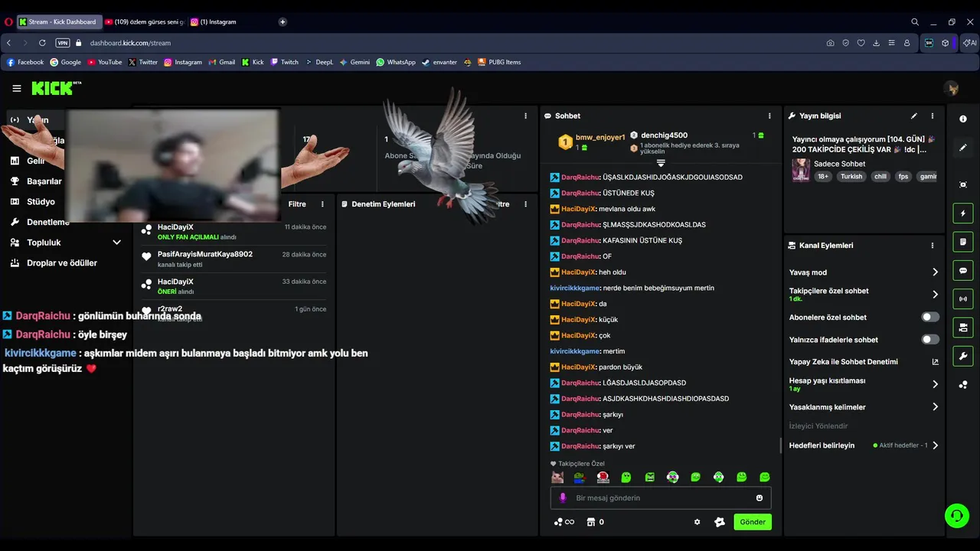This screenshot has width=980, height=551.
Task: Expand the Takipçilere özel sohbet setting
Action: (x=864, y=294)
